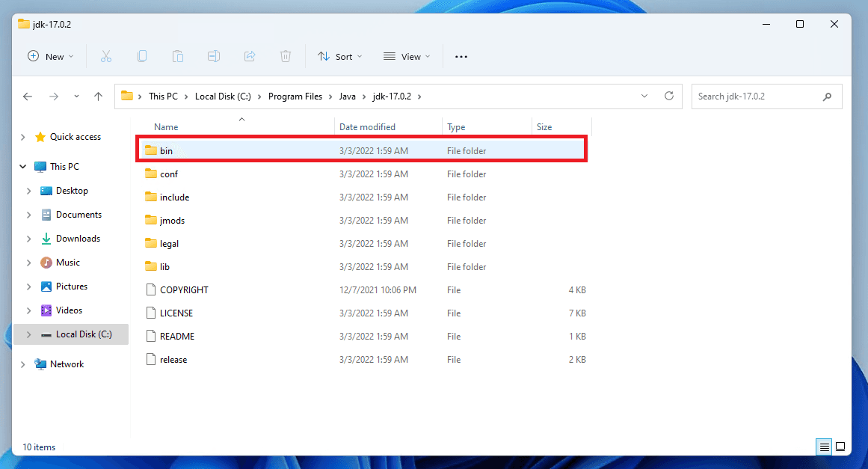The height and width of the screenshot is (469, 868).
Task: Click the LICENSE file icon
Action: [150, 313]
